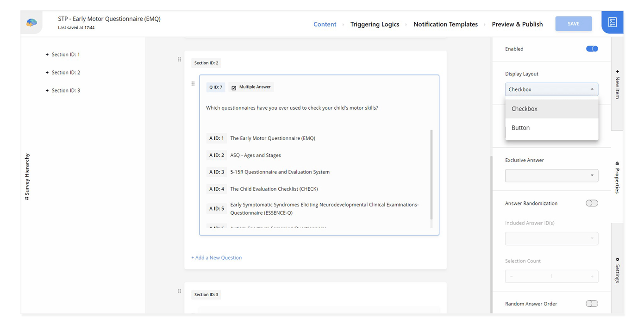Click Add a New Question link

216,257
